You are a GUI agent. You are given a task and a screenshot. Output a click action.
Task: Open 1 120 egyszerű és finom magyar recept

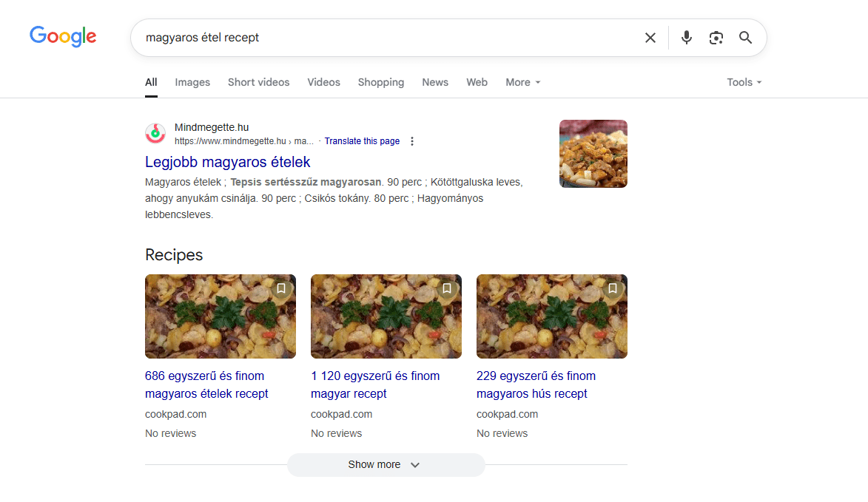(375, 384)
